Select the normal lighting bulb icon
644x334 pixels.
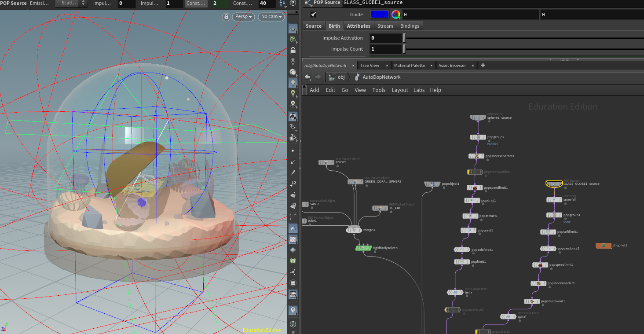click(293, 83)
